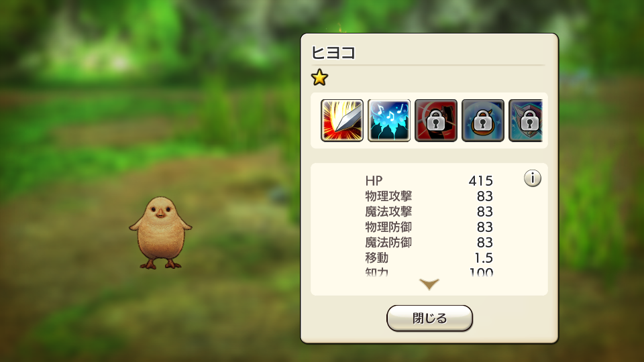Image resolution: width=644 pixels, height=362 pixels.
Task: Click the 移動 value 1.5
Action: click(484, 258)
